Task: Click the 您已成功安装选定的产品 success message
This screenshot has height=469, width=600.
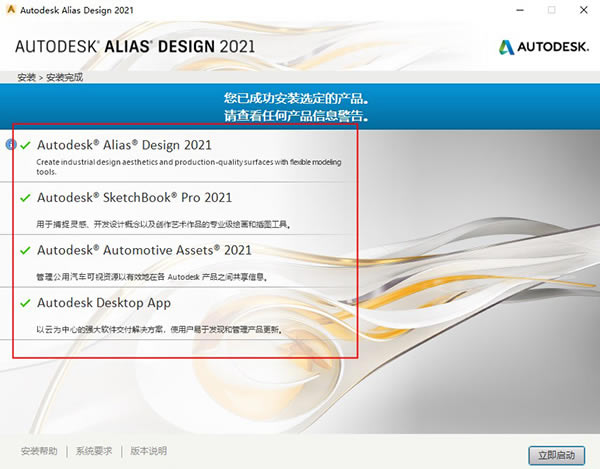Action: click(297, 98)
